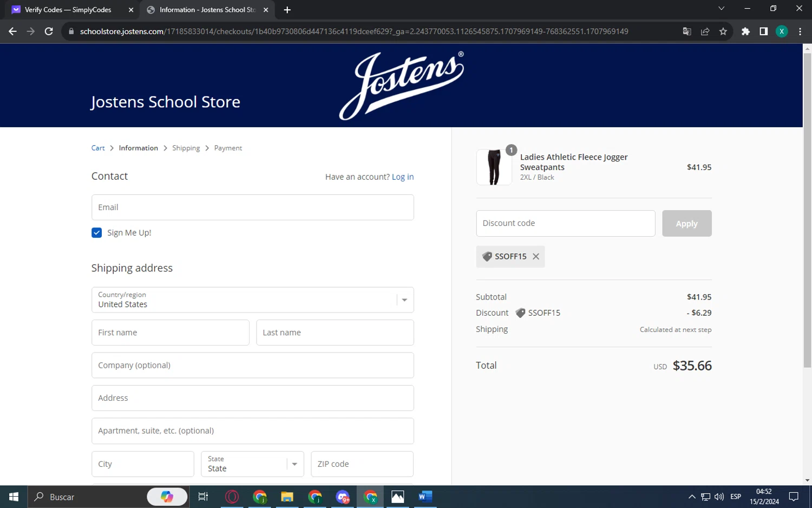
Task: Bookmark this page with the star icon
Action: (723, 31)
